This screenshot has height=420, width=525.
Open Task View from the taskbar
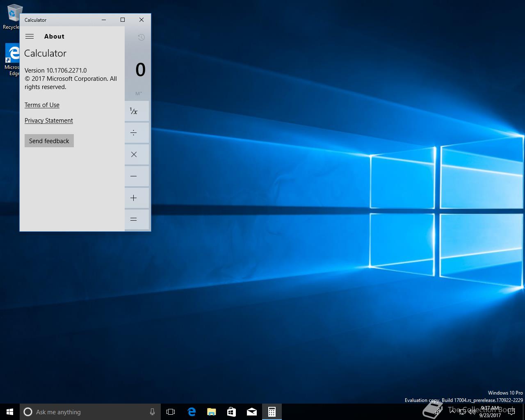(x=171, y=412)
